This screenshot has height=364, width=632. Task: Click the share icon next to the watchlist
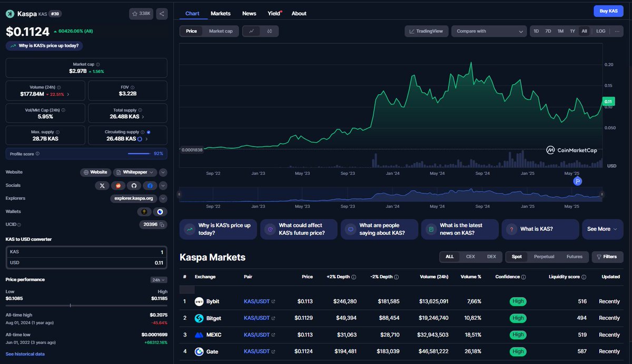162,13
